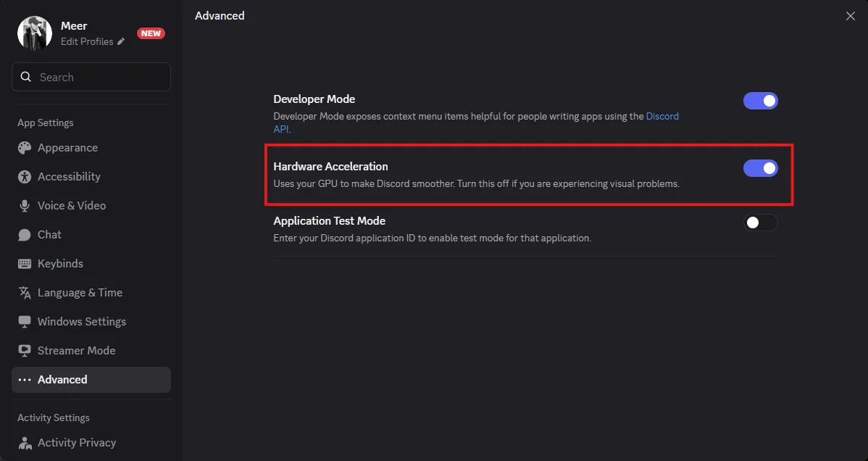The image size is (868, 461).
Task: Click the Appearance palette icon
Action: coord(25,148)
